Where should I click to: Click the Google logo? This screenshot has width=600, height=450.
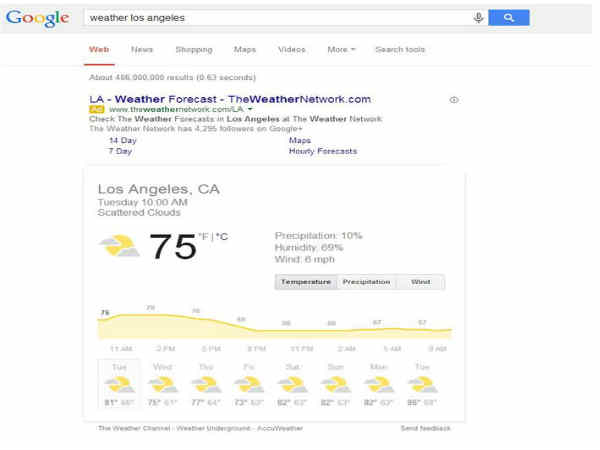pyautogui.click(x=37, y=18)
